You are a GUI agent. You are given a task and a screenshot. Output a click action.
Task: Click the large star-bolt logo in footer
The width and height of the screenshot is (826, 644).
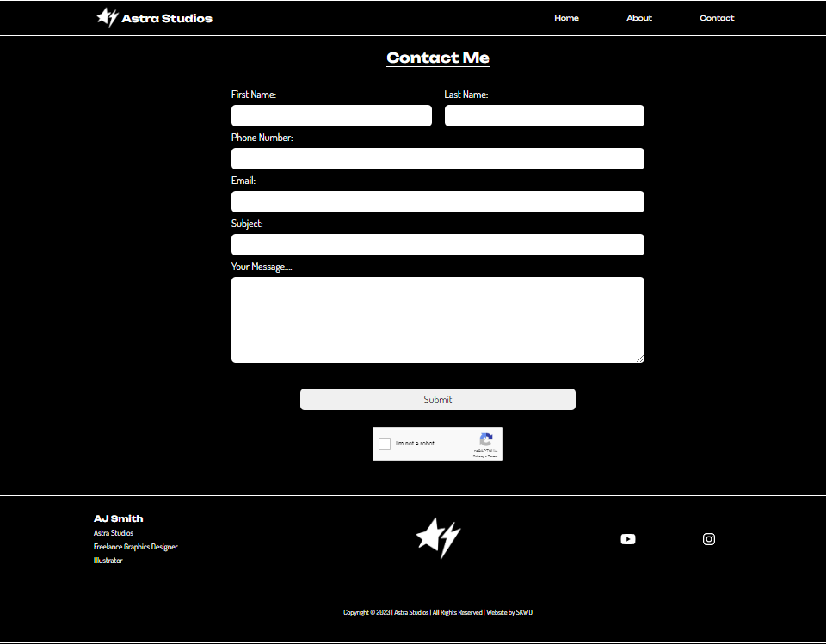coord(438,537)
